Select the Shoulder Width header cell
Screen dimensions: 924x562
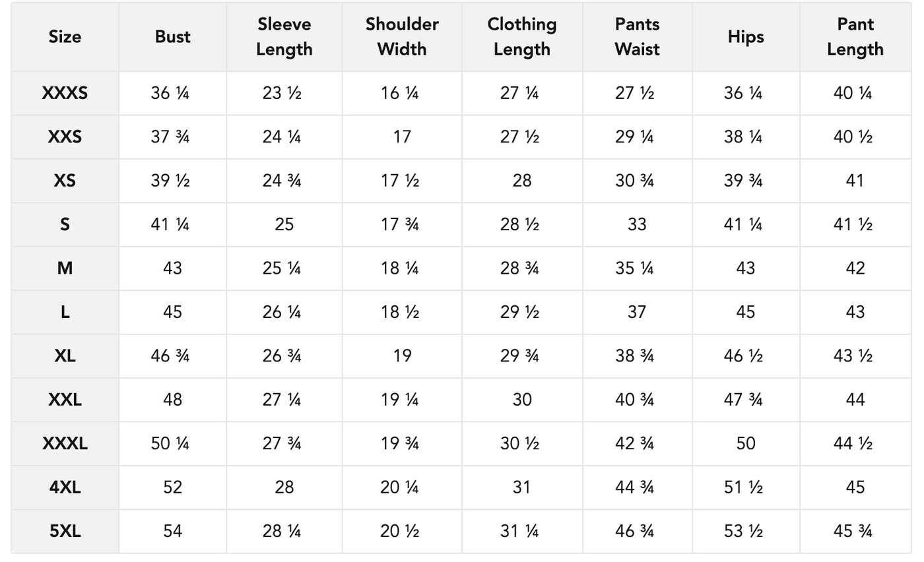click(402, 37)
